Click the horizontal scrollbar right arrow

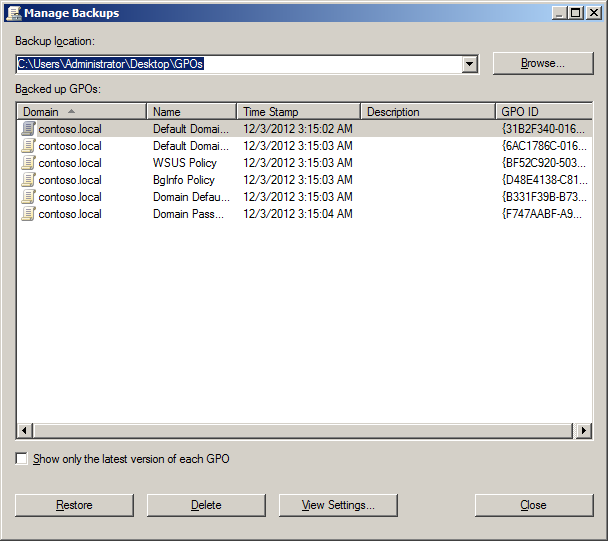[584, 430]
